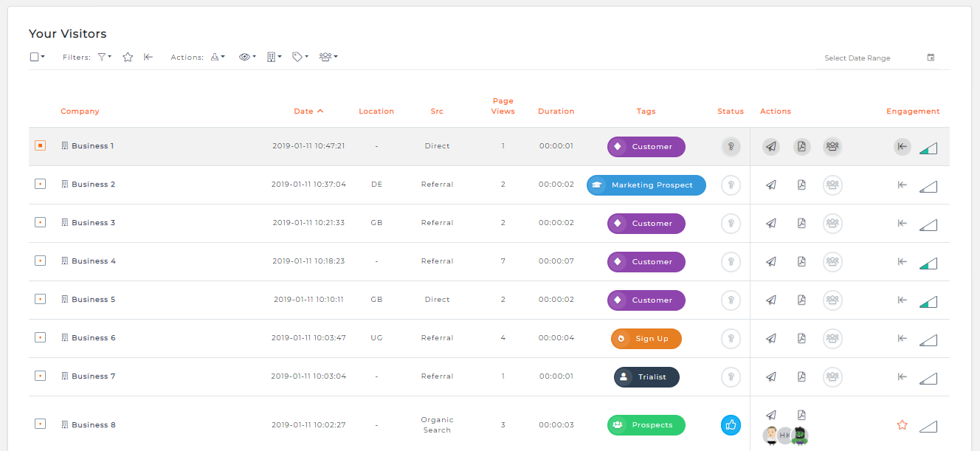The height and width of the screenshot is (451, 980).
Task: Assign Business 3 to a team member
Action: pos(832,223)
